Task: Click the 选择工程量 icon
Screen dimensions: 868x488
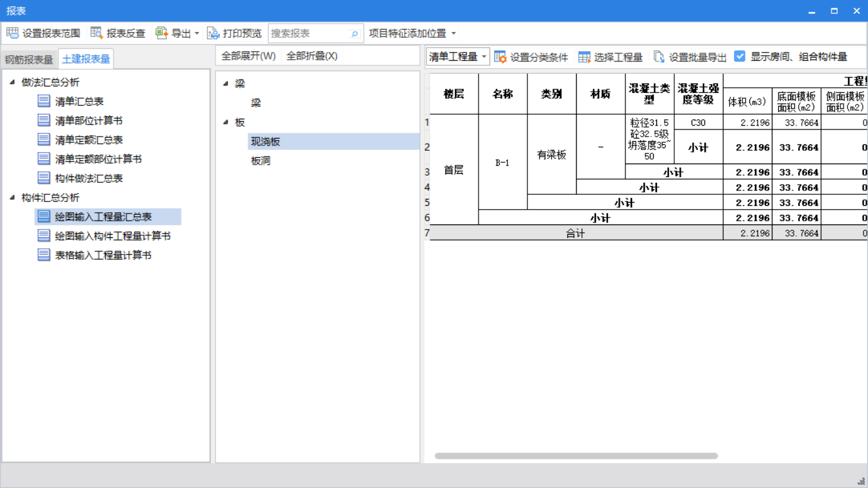Action: 584,57
